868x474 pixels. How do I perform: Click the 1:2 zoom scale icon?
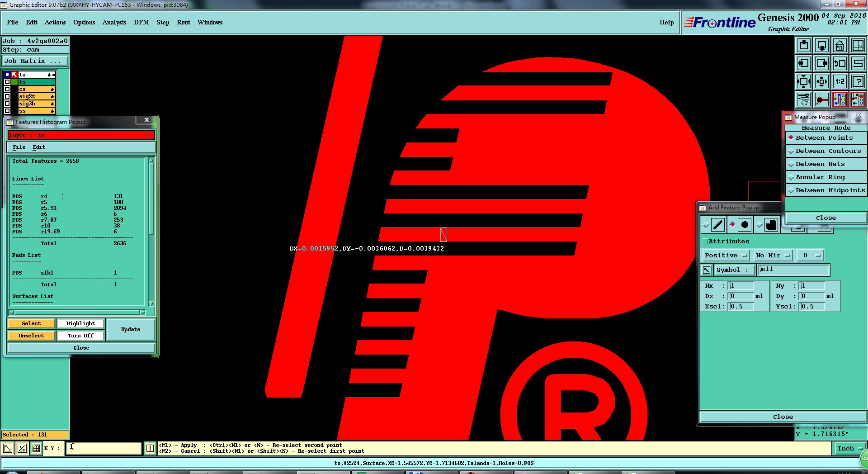click(840, 81)
